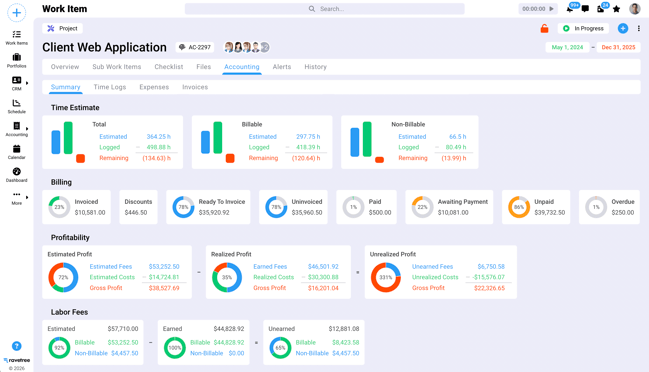Open Portfolios in the sidebar

pyautogui.click(x=17, y=60)
